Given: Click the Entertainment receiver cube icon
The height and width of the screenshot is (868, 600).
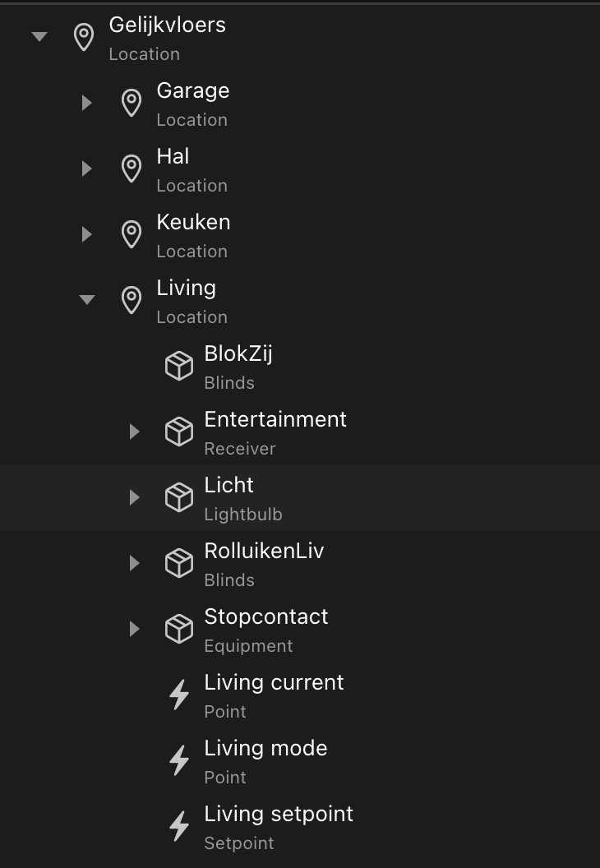Looking at the screenshot, I should pyautogui.click(x=179, y=432).
